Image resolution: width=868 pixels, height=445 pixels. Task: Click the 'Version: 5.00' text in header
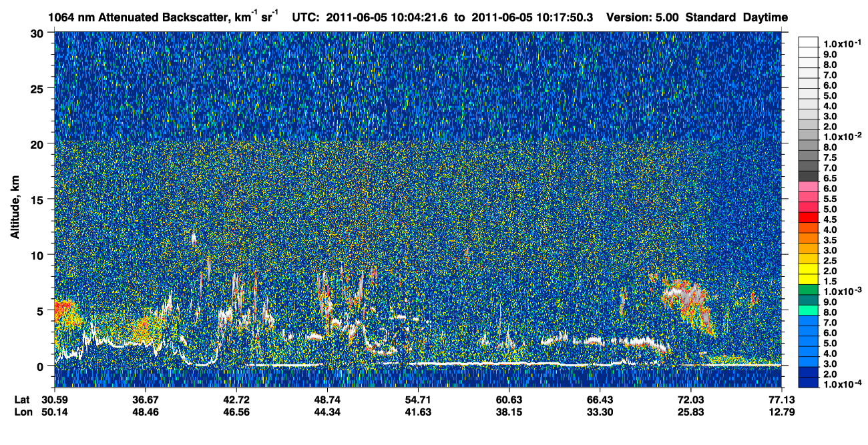coord(642,18)
